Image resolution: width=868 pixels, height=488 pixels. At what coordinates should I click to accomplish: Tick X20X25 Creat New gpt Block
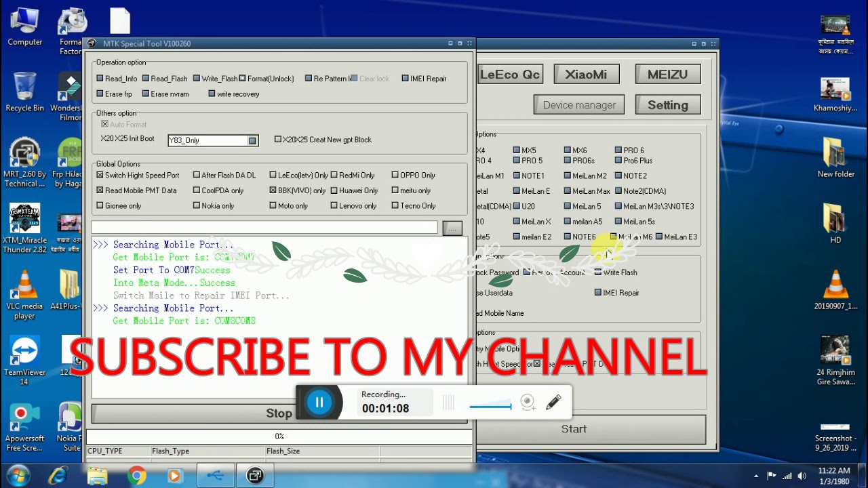277,140
